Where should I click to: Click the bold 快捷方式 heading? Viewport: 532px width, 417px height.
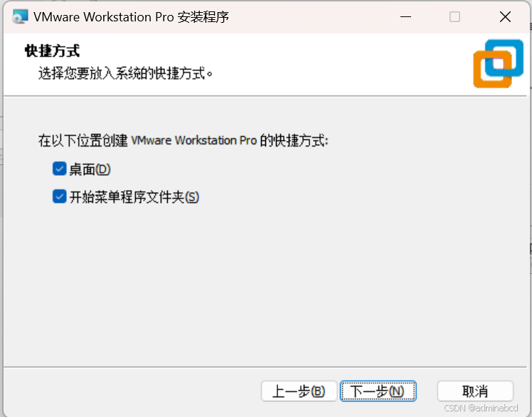[52, 51]
